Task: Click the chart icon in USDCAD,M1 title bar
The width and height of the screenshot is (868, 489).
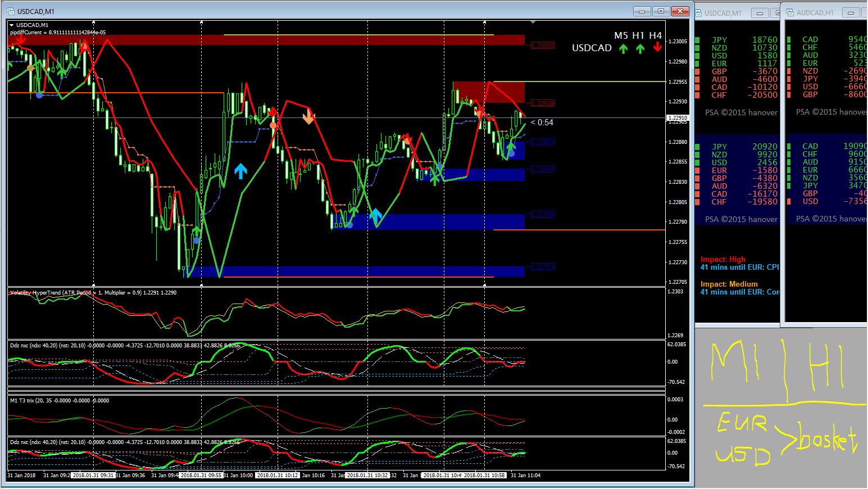Action: [11, 11]
